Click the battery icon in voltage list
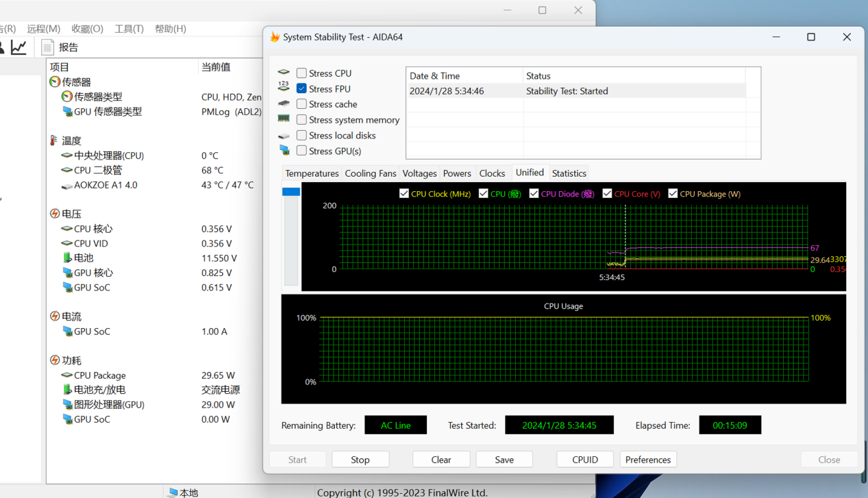This screenshot has width=868, height=498. click(x=67, y=258)
